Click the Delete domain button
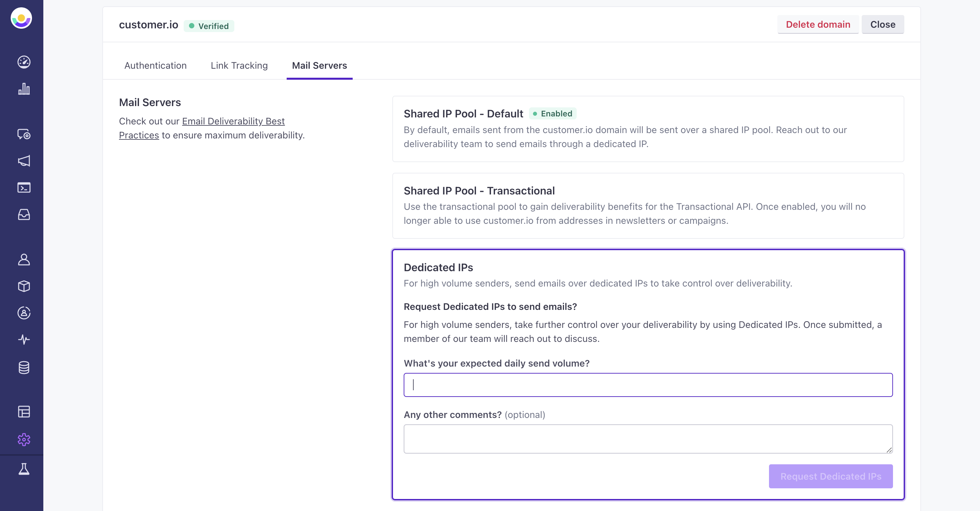The height and width of the screenshot is (511, 980). click(x=818, y=24)
